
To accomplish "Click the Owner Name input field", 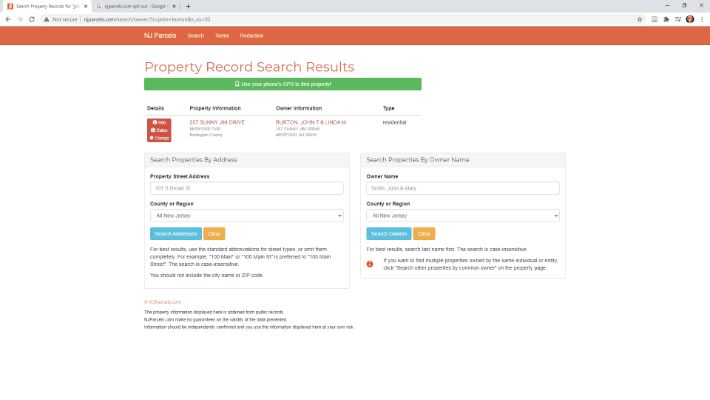I will (x=463, y=188).
